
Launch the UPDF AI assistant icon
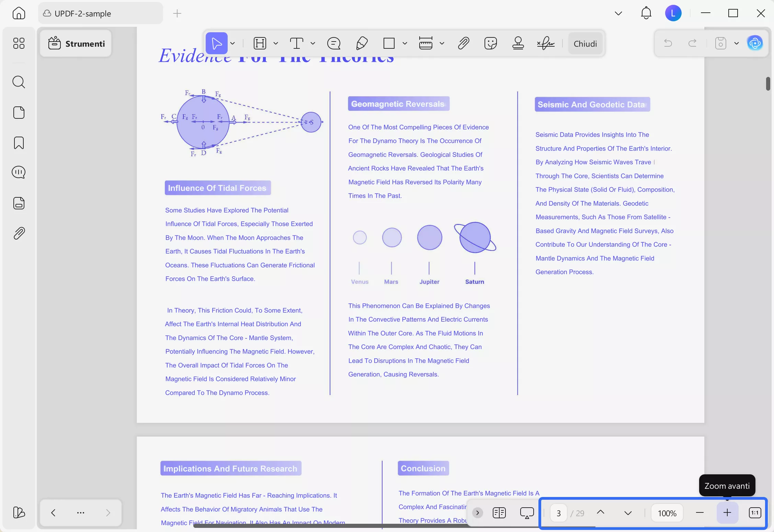coord(755,43)
